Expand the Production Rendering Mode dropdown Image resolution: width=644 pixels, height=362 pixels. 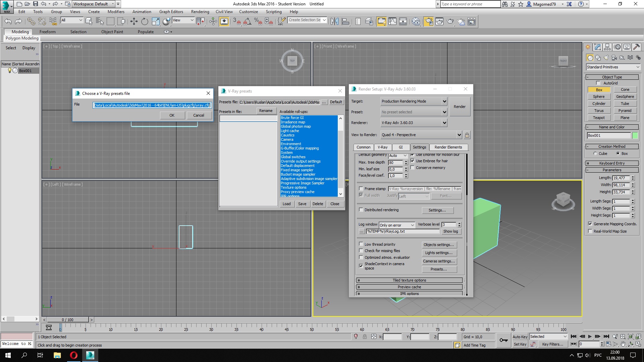coord(445,101)
